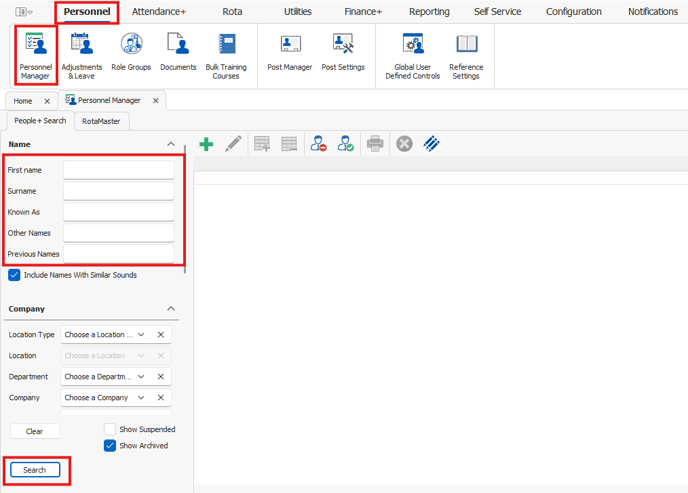Select the Personnel ribbon tab
Image resolution: width=688 pixels, height=493 pixels.
tap(87, 12)
